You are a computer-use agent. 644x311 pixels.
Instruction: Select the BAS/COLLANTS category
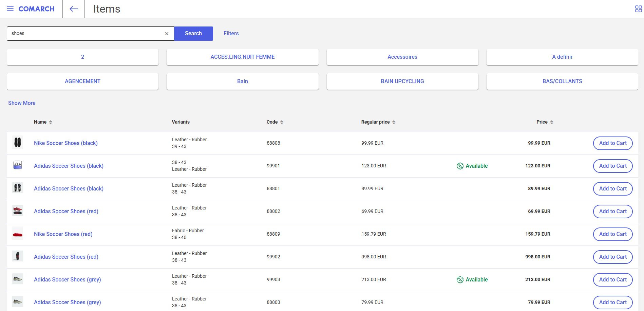562,81
